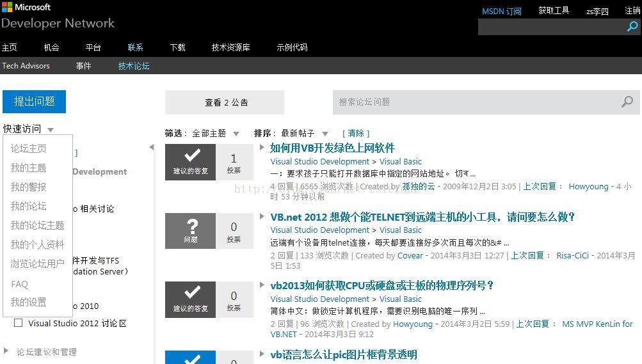Open the 联系 nav item
Image resolution: width=642 pixels, height=364 pixels.
(136, 47)
